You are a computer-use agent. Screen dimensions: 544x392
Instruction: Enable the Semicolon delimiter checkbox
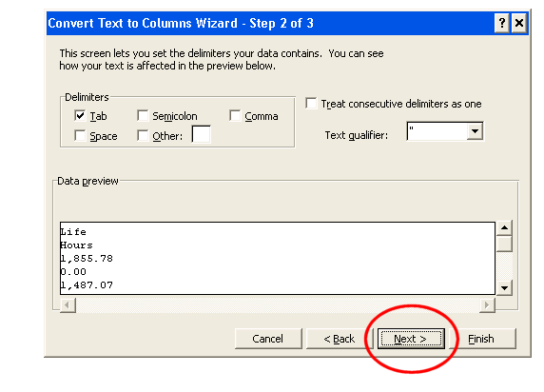[143, 116]
